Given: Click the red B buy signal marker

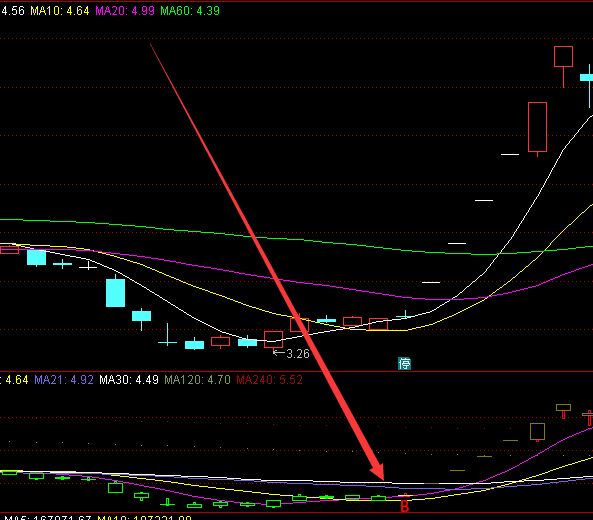Looking at the screenshot, I should tap(404, 506).
